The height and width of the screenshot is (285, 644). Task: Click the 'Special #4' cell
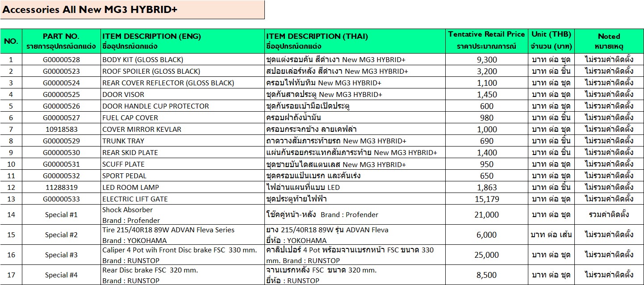click(x=61, y=275)
